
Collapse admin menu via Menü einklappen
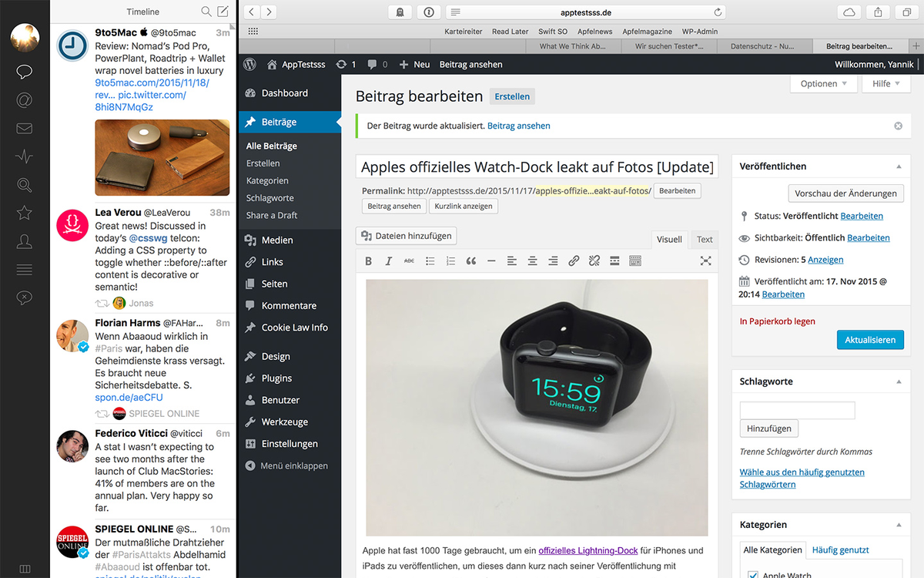pyautogui.click(x=286, y=465)
